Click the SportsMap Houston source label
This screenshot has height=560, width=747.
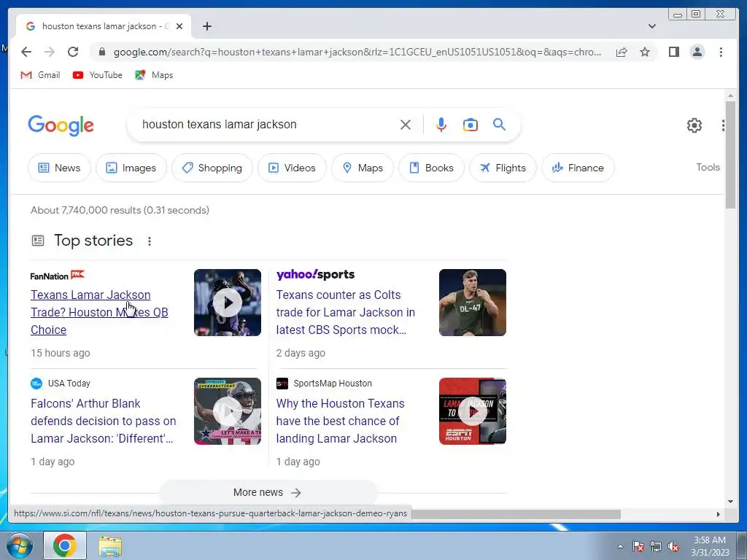pyautogui.click(x=324, y=384)
